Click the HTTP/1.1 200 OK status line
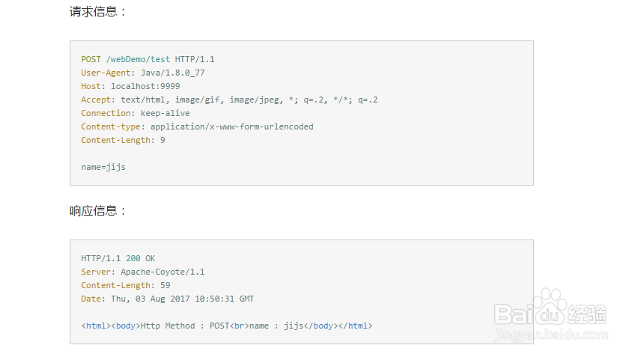Viewport: 644px width, 357px height. (x=118, y=258)
